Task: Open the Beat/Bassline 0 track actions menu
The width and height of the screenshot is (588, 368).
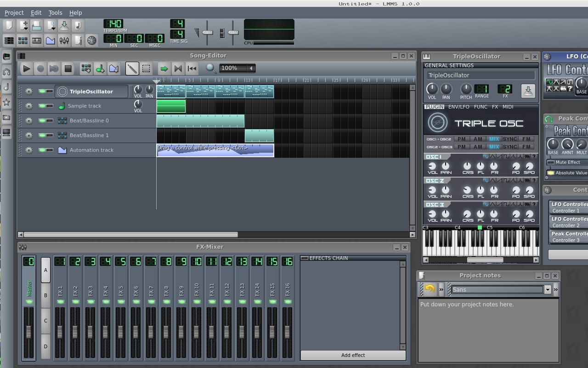Action: [x=28, y=121]
